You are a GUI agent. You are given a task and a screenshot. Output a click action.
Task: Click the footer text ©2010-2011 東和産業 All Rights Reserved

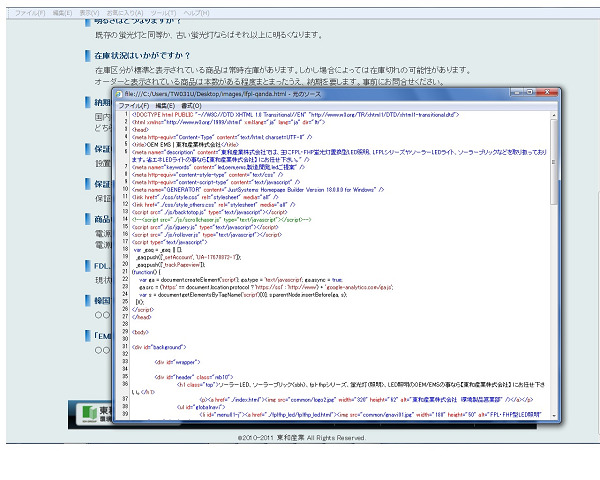pos(301,438)
